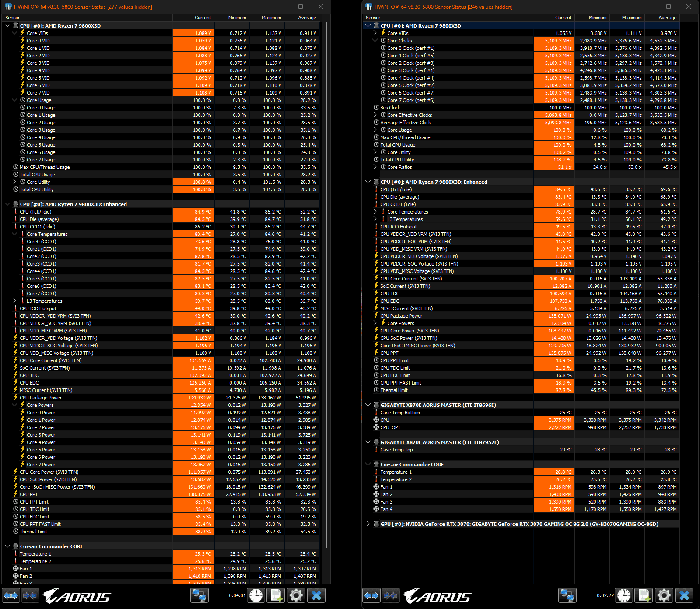700x609 pixels.
Task: Click the Current column header in right window
Action: 553,18
